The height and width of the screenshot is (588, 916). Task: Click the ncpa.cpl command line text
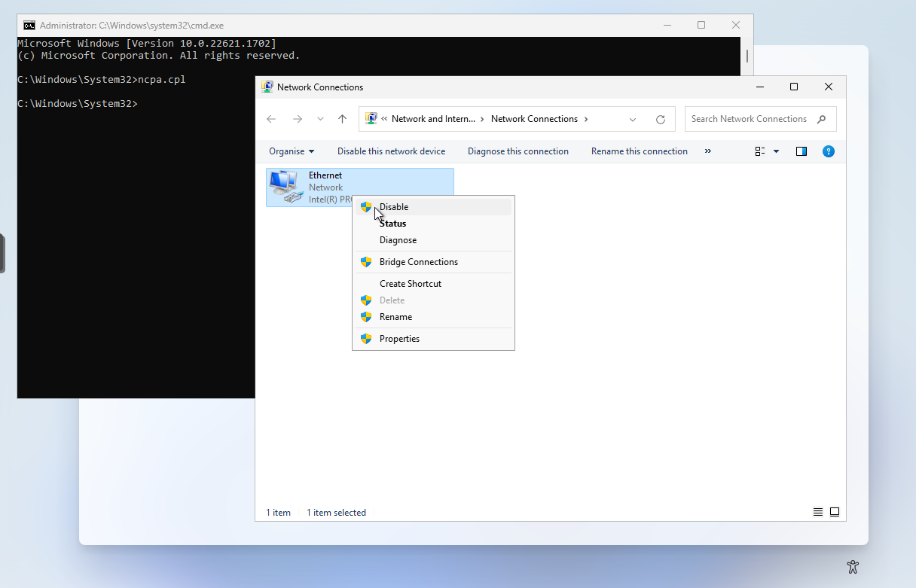click(x=161, y=79)
